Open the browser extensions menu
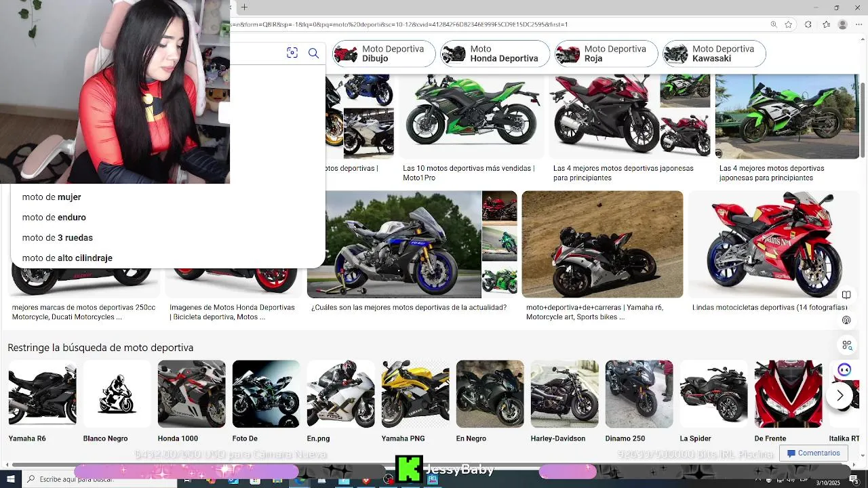The image size is (868, 488). [808, 24]
